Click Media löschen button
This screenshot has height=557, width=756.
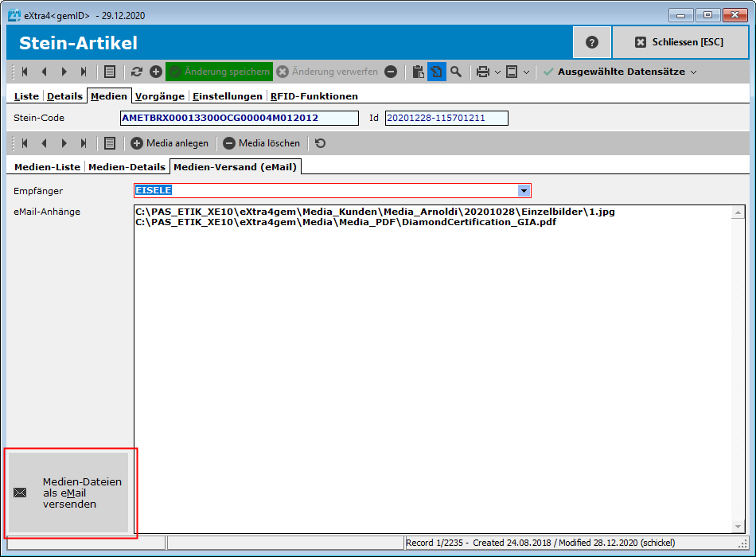tap(262, 143)
